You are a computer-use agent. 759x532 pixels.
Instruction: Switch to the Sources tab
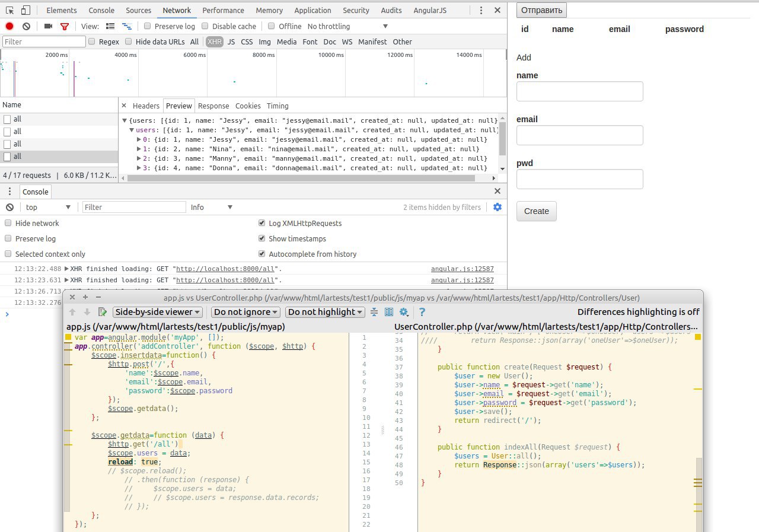point(138,10)
